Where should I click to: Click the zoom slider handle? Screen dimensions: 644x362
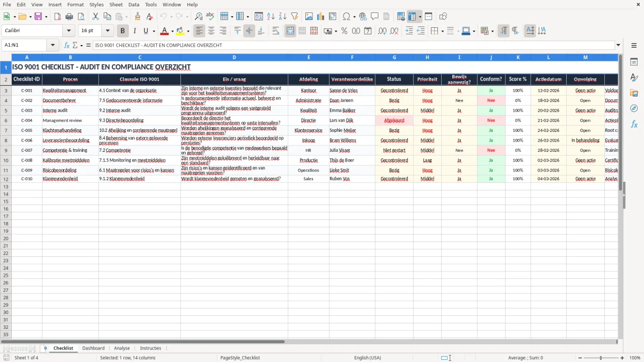click(x=601, y=358)
